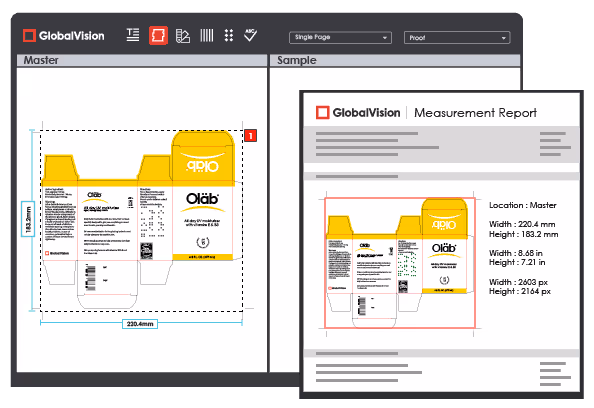Click the Sample panel header
The image size is (594, 408).
click(x=395, y=61)
